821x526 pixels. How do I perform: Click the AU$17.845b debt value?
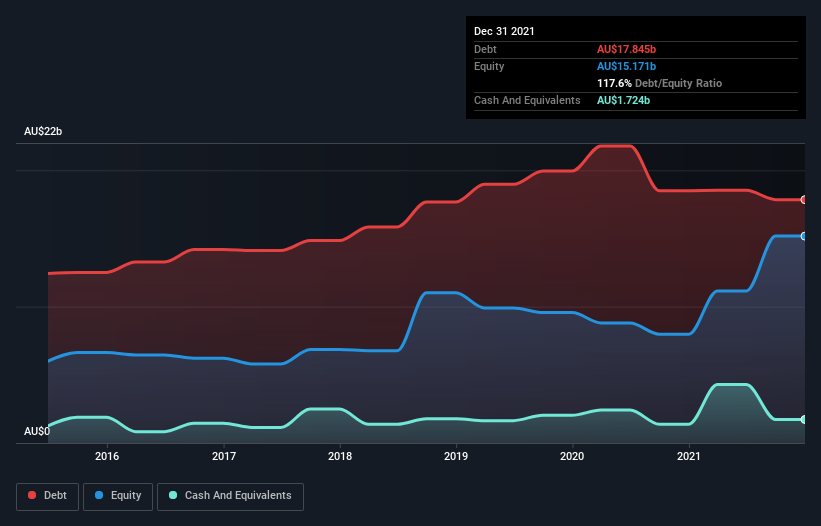coord(626,49)
